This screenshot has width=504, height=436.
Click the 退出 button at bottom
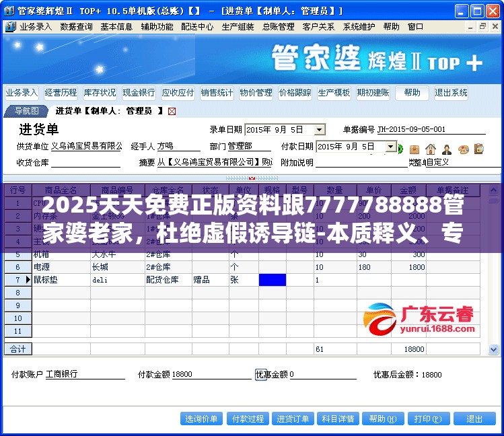474,419
